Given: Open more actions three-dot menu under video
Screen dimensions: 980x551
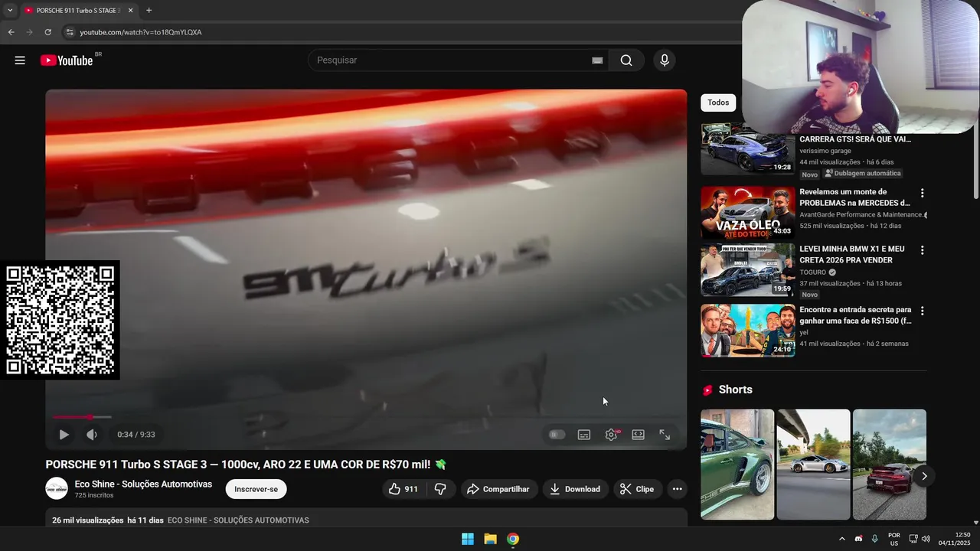Looking at the screenshot, I should tap(677, 489).
